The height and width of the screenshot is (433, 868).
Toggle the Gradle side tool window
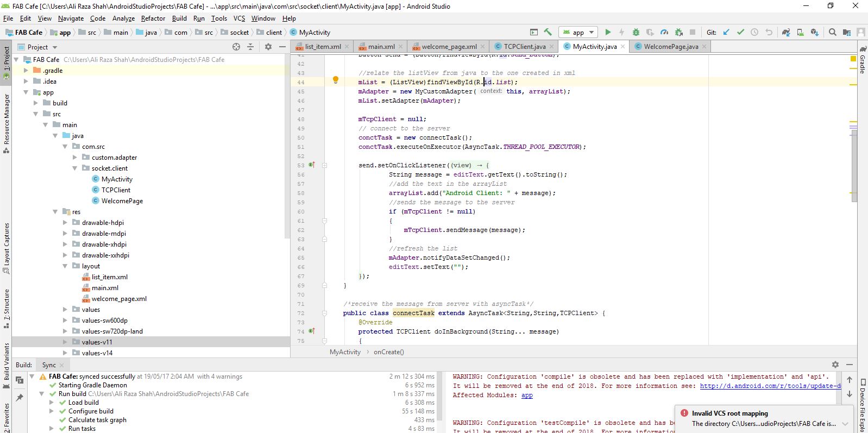pos(862,60)
